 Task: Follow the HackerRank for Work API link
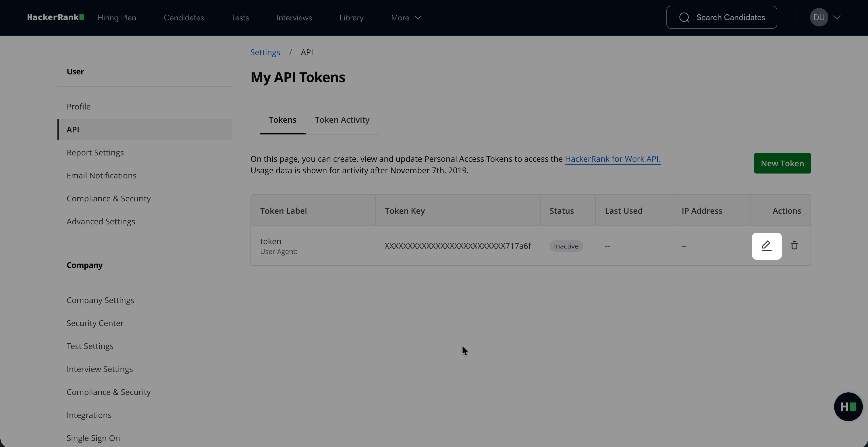613,159
